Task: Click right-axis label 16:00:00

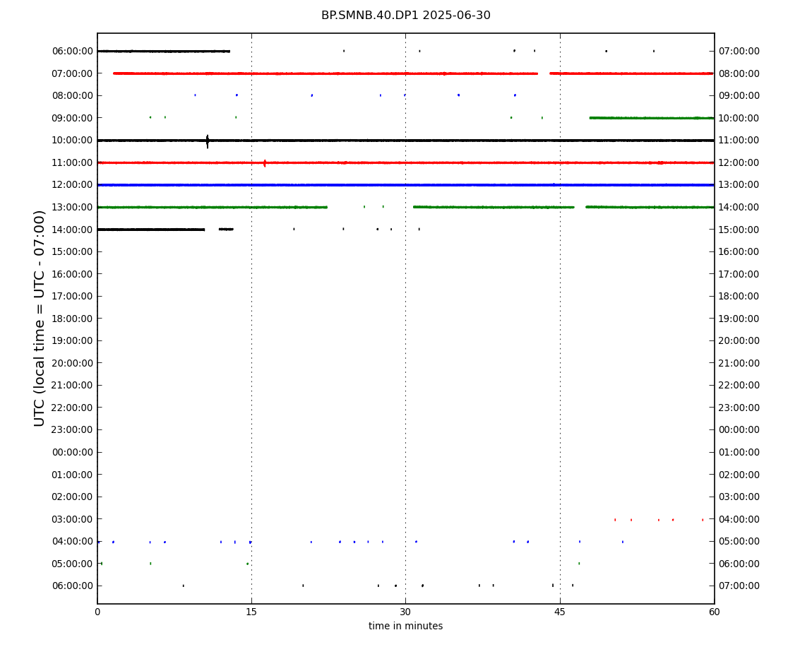Action: 739,251
